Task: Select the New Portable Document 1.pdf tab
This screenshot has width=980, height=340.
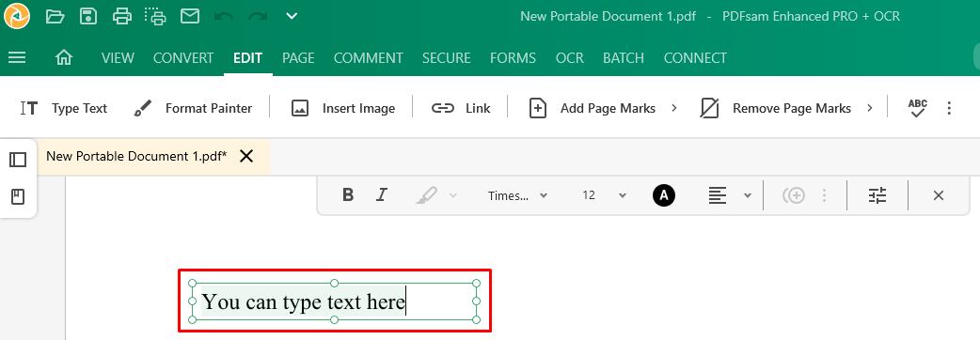Action: pos(136,156)
